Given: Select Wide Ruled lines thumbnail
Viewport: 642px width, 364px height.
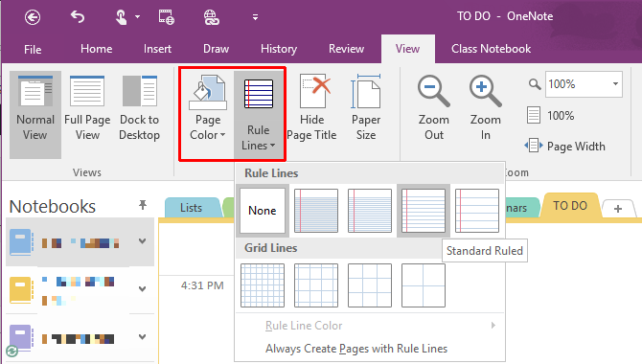Looking at the screenshot, I should coord(477,211).
